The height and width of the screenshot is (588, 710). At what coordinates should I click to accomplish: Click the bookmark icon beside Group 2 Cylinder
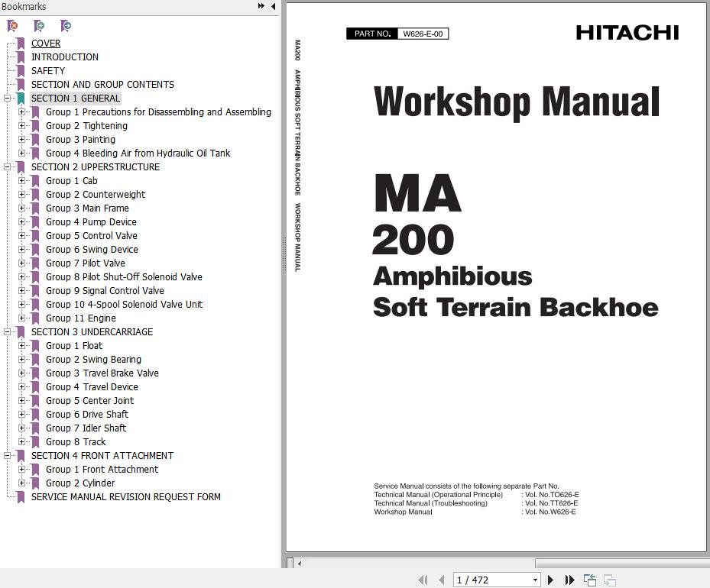[35, 483]
